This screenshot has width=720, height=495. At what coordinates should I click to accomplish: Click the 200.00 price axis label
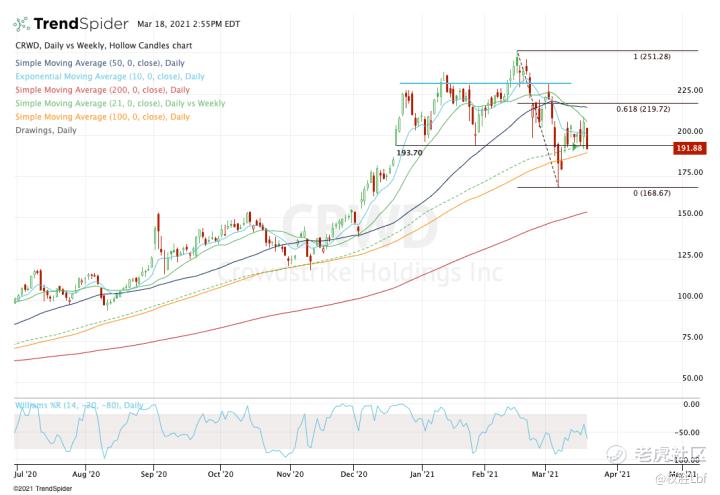coord(690,131)
